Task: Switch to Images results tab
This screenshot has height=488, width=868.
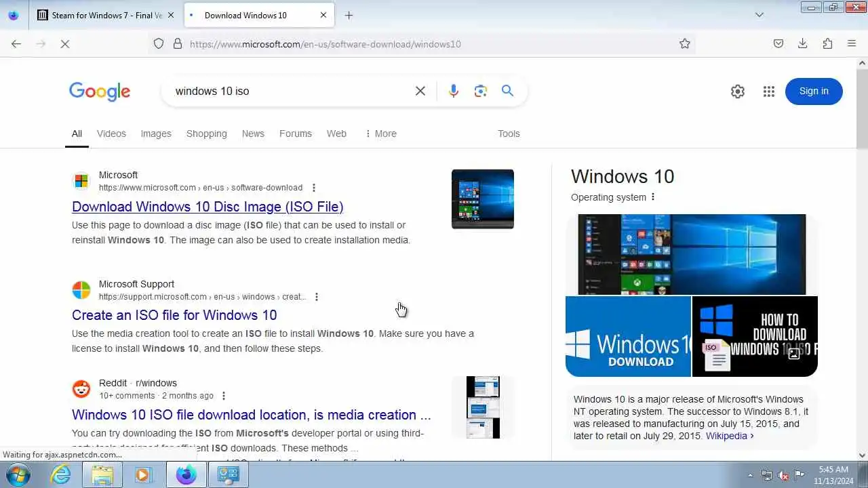Action: pyautogui.click(x=156, y=134)
